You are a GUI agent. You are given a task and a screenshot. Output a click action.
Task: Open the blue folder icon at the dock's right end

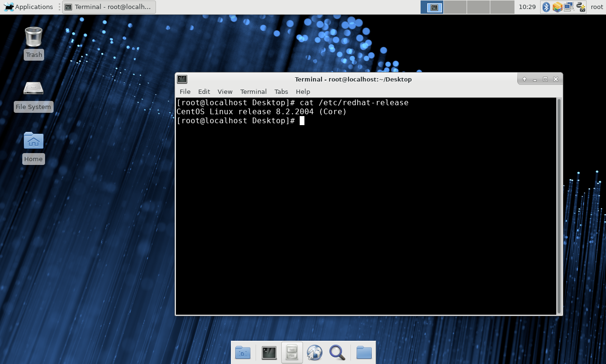click(x=364, y=352)
